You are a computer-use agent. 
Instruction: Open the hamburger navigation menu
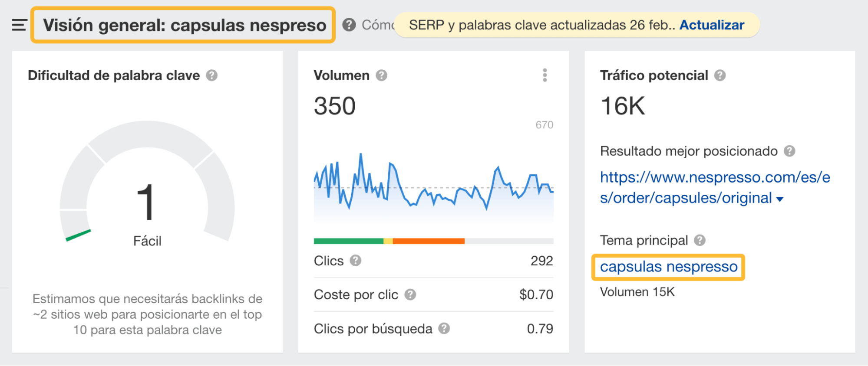tap(18, 25)
